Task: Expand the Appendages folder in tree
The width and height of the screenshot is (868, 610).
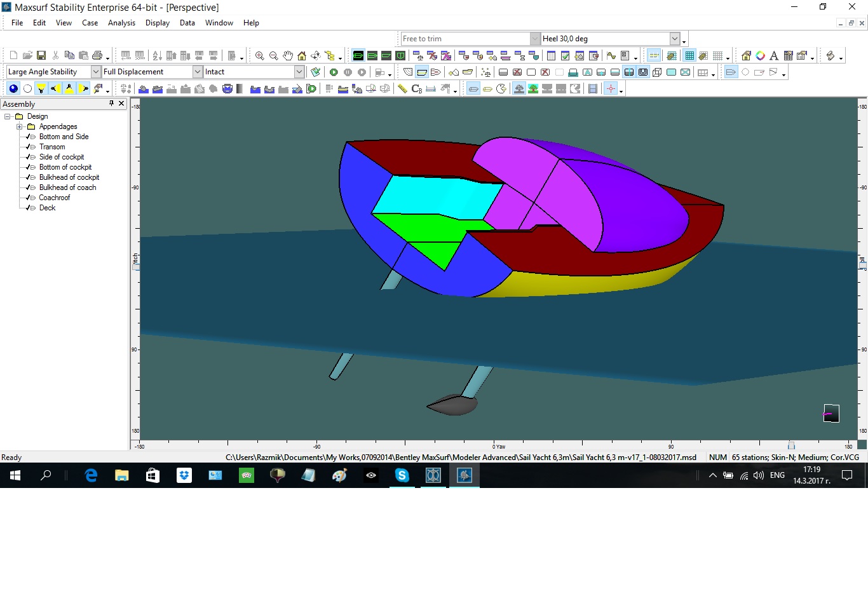Action: click(x=20, y=126)
